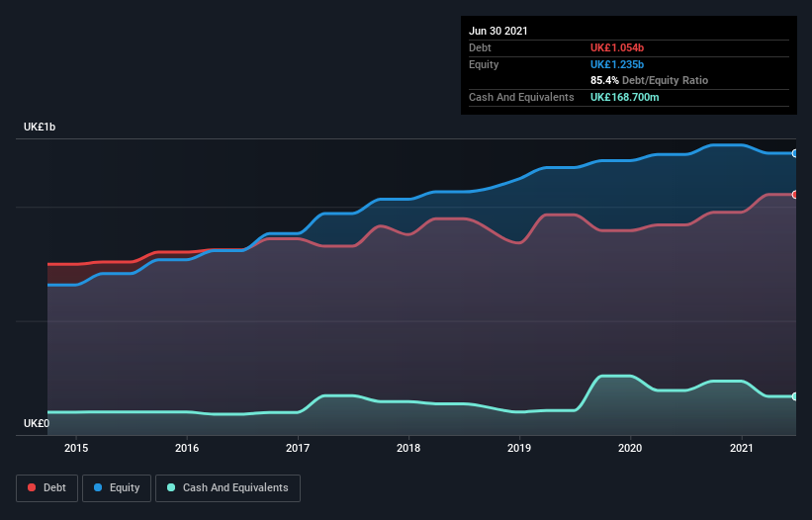Click the UK£1.235b equity value
This screenshot has width=812, height=520.
[617, 64]
